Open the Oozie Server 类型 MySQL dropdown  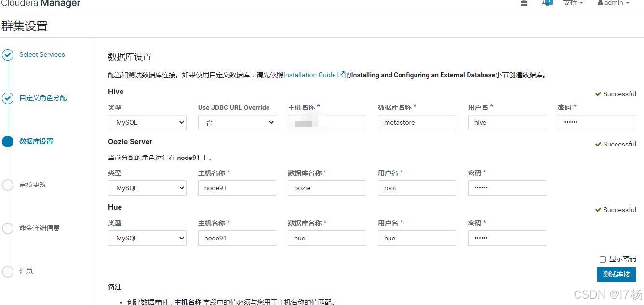click(147, 188)
